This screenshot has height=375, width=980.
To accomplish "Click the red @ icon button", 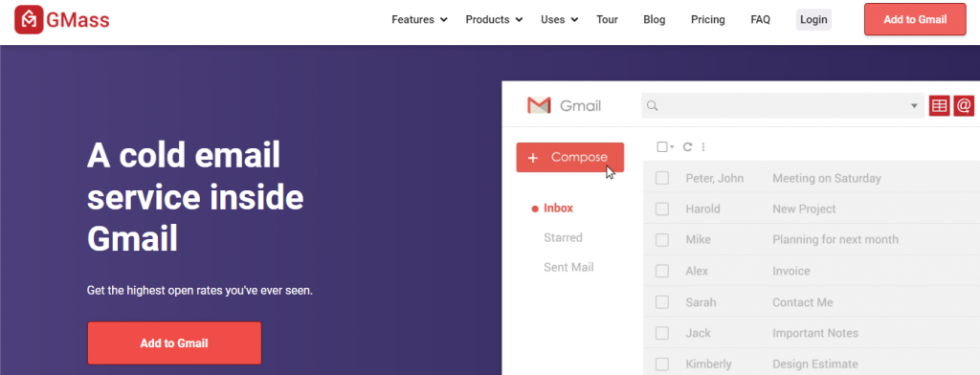I will coord(964,106).
